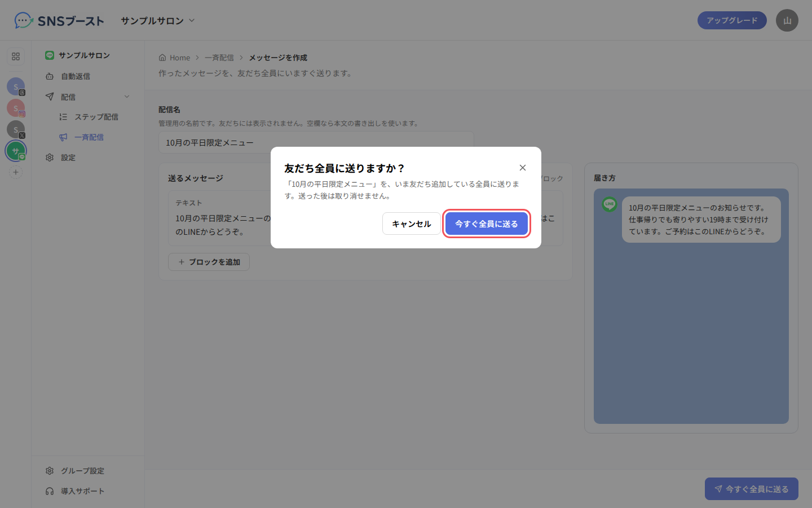Viewport: 812px width, 508px height.
Task: Click the アップグレード button
Action: click(x=732, y=20)
